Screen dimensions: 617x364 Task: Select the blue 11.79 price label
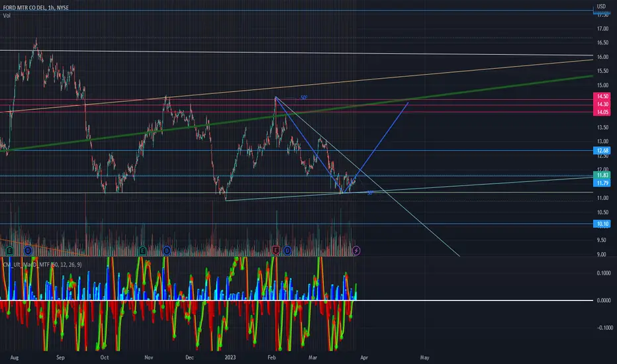click(x=602, y=183)
